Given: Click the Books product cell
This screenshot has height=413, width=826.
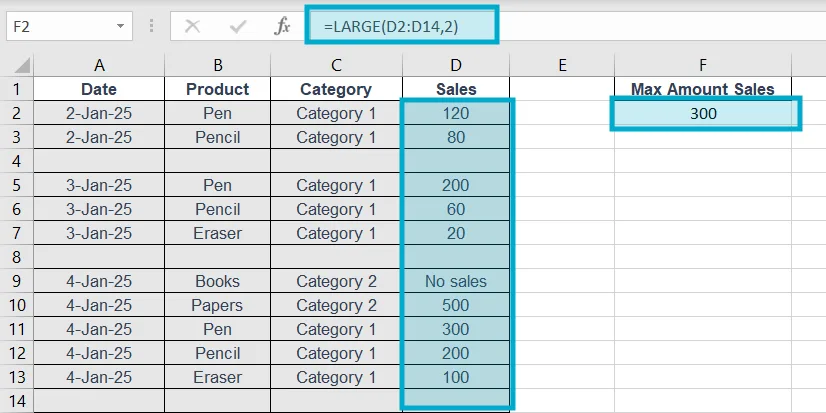Looking at the screenshot, I should pos(217,282).
